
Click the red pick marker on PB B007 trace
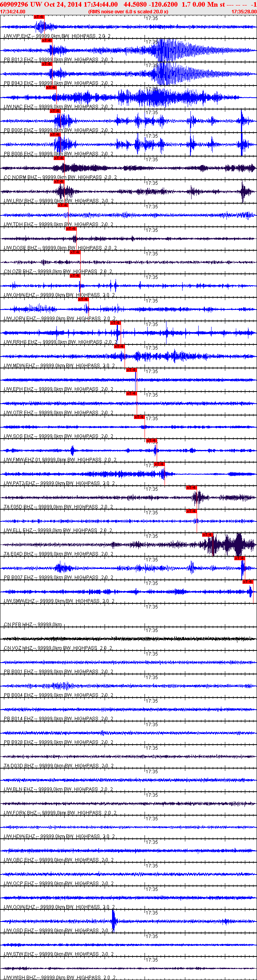tap(240, 558)
